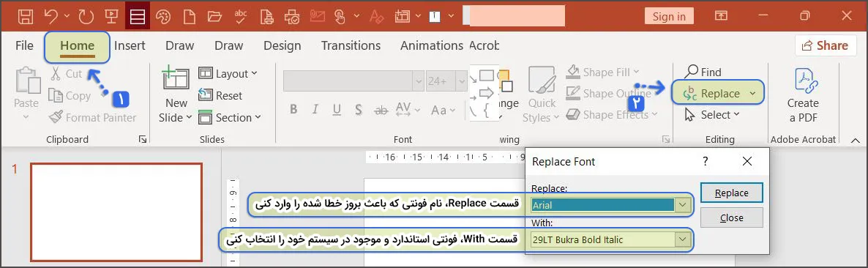The height and width of the screenshot is (268, 868).
Task: Open the Shape Fill menu
Action: tap(602, 72)
